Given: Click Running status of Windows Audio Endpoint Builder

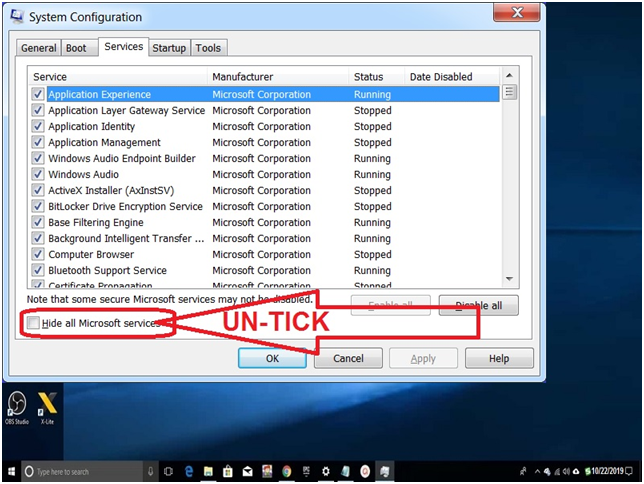Looking at the screenshot, I should click(372, 159).
